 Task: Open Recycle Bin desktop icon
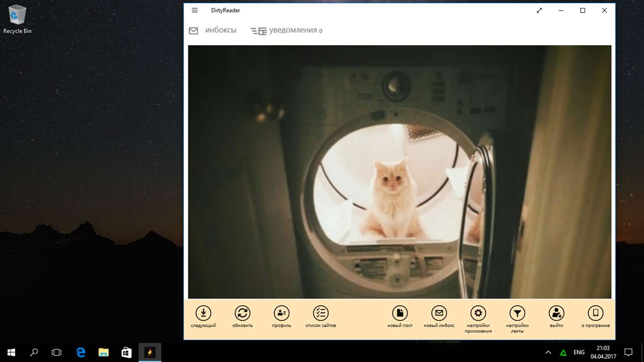pos(17,19)
